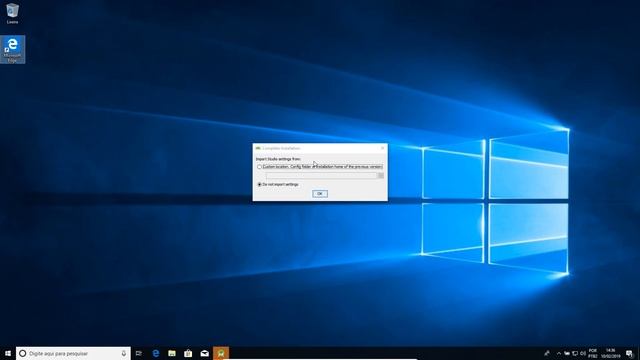
Task: Select the Custom location radio button
Action: 259,167
